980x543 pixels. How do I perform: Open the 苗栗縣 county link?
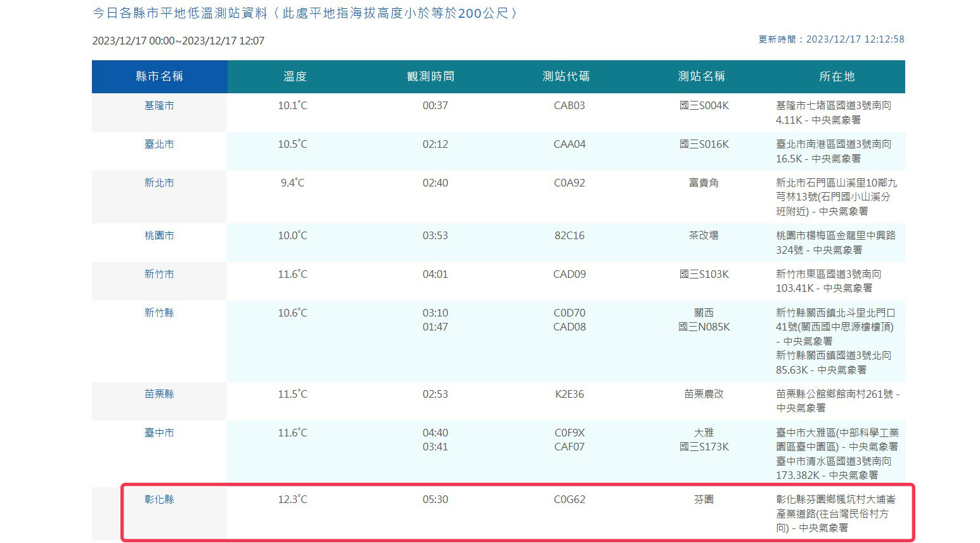pyautogui.click(x=159, y=395)
